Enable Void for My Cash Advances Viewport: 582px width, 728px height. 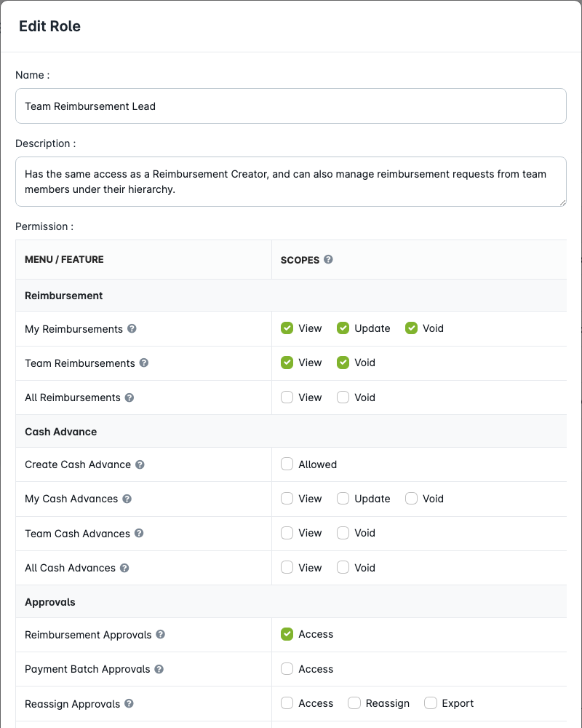click(x=411, y=499)
